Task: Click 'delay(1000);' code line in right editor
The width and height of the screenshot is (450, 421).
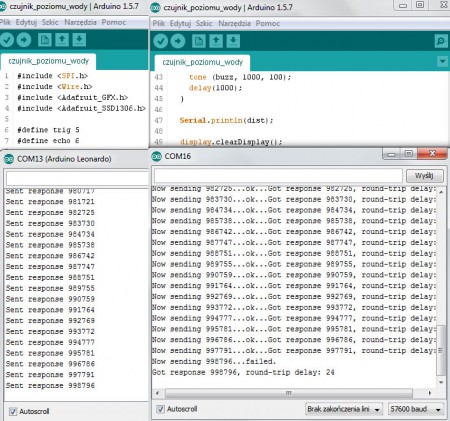Action: point(215,88)
